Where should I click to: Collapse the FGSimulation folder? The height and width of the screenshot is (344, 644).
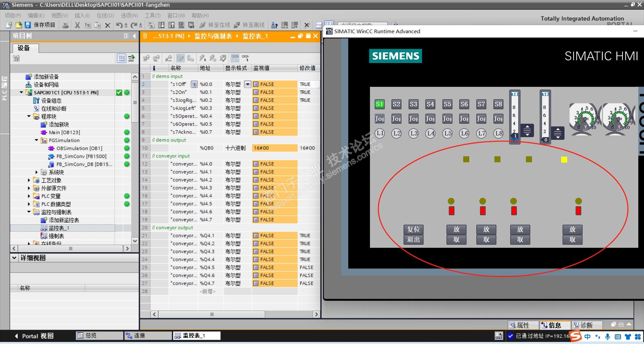[37, 140]
